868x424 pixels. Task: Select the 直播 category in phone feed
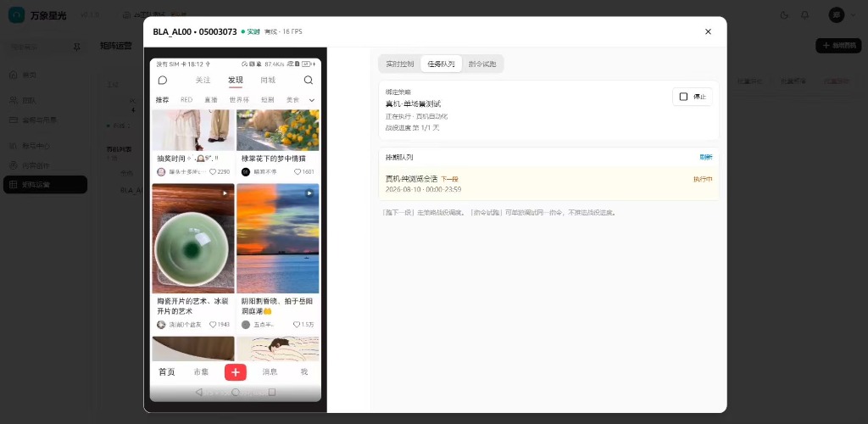(x=210, y=100)
